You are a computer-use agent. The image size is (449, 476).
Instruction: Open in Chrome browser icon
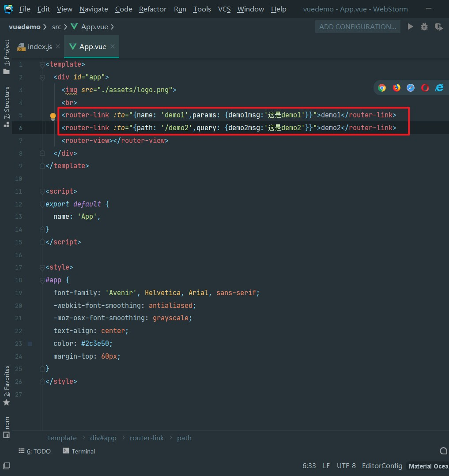[382, 88]
